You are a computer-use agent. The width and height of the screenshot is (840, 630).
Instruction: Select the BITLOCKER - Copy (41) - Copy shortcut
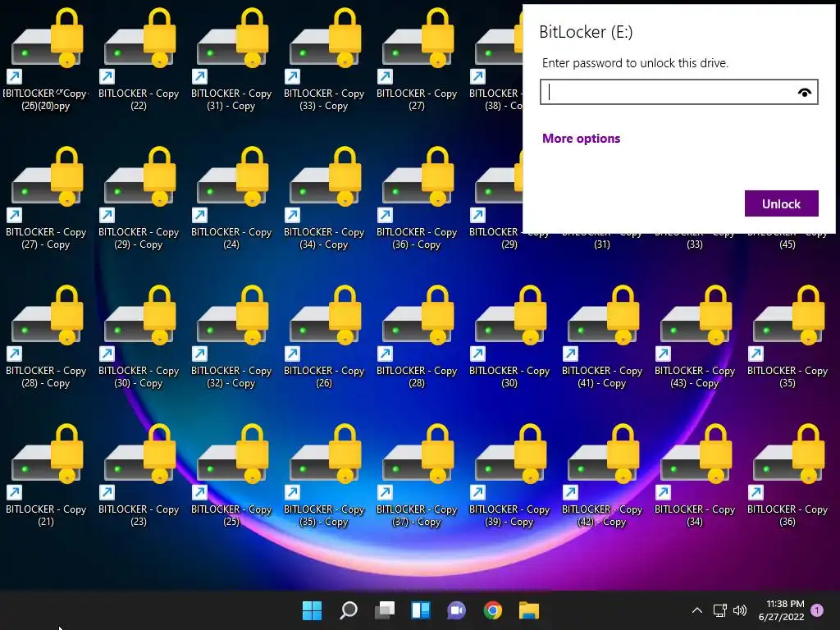[x=601, y=336]
